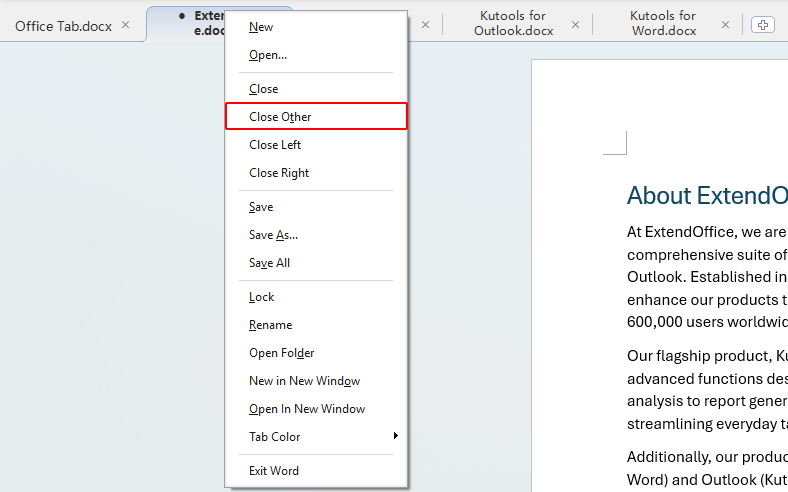Close the Kutools for Outlook.docx tab

point(575,25)
